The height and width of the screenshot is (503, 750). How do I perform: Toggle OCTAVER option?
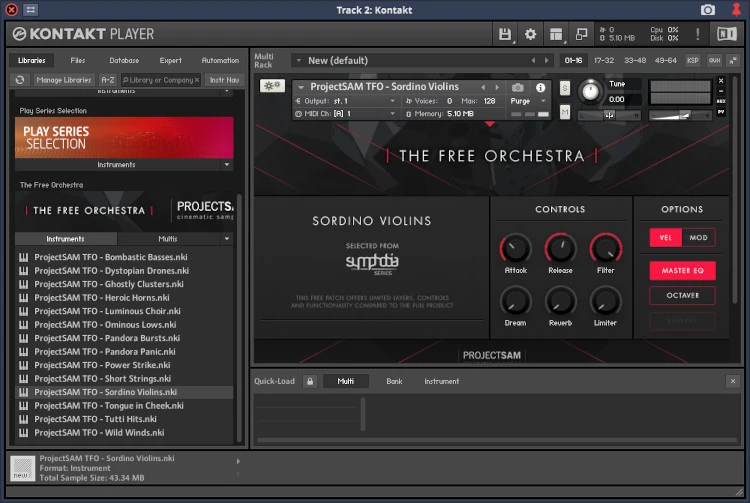(x=683, y=295)
